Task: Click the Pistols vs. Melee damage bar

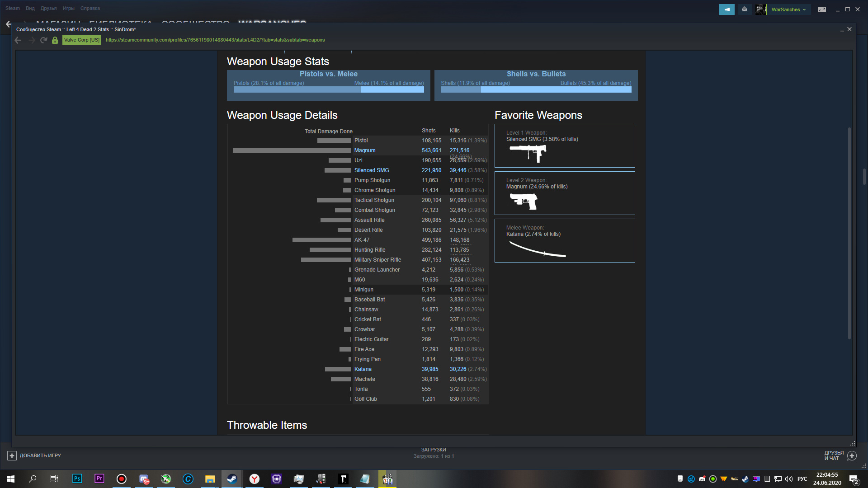Action: [x=328, y=89]
